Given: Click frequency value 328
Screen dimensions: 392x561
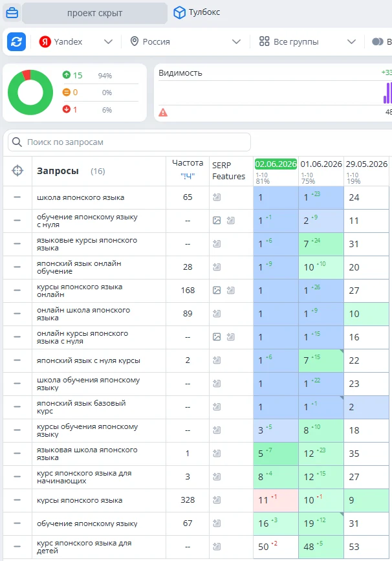Looking at the screenshot, I should (x=188, y=500).
